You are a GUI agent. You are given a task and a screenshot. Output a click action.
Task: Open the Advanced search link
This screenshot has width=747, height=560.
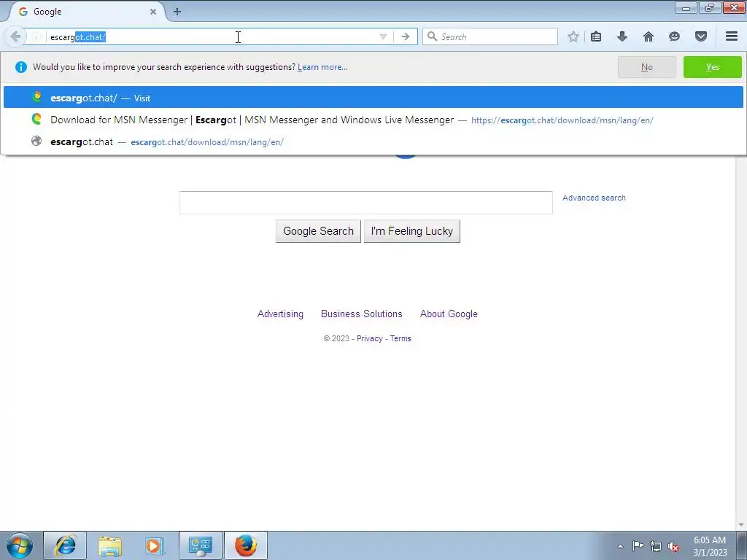coord(594,198)
